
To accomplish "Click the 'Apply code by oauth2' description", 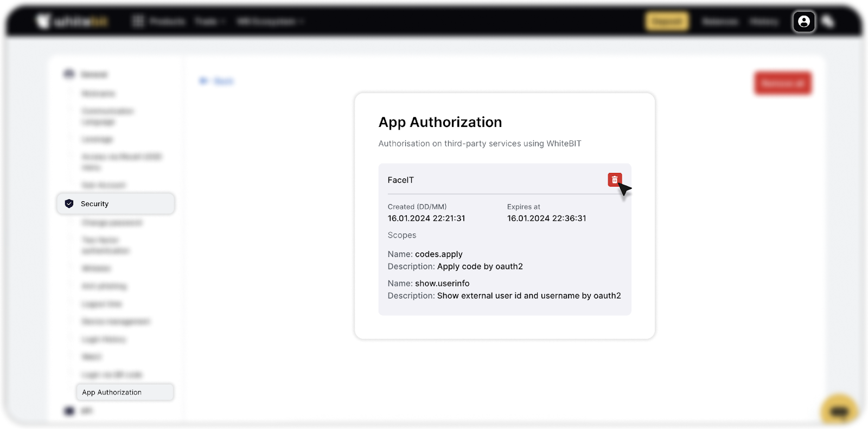I will (480, 266).
